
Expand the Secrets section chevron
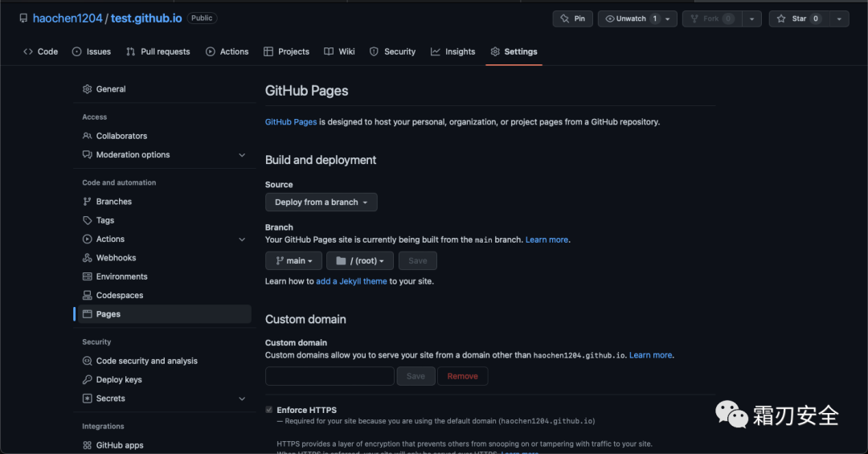tap(242, 399)
